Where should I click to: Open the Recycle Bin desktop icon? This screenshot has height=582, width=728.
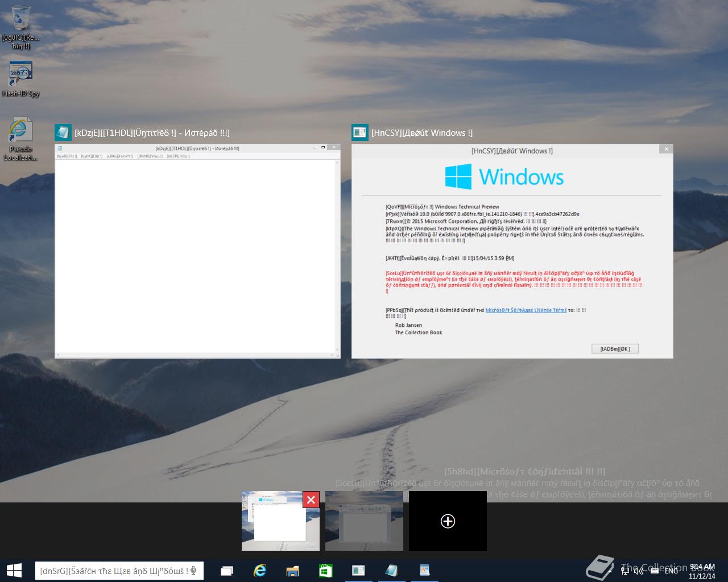[x=21, y=27]
